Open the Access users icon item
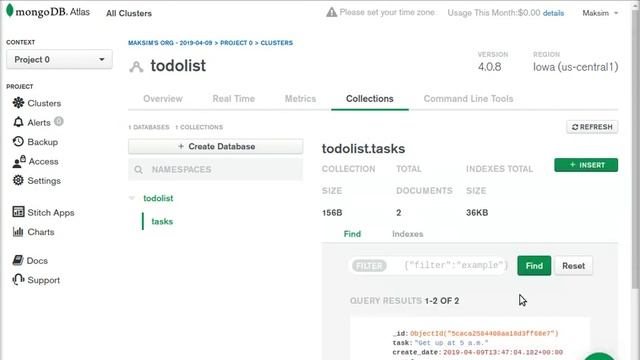The width and height of the screenshot is (640, 360). 36,161
